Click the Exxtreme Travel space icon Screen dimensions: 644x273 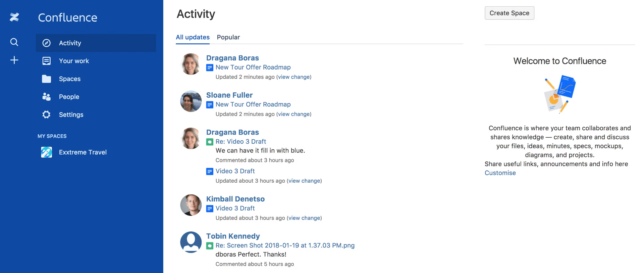point(47,152)
